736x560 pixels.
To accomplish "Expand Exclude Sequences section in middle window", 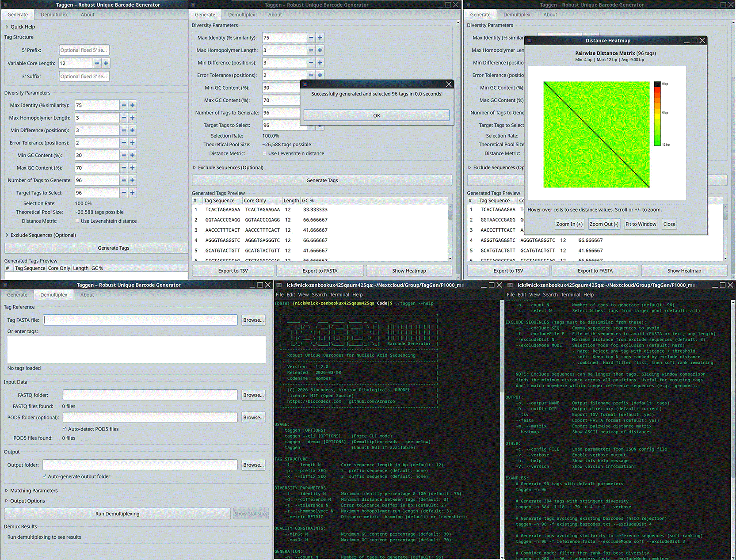I will [x=228, y=168].
